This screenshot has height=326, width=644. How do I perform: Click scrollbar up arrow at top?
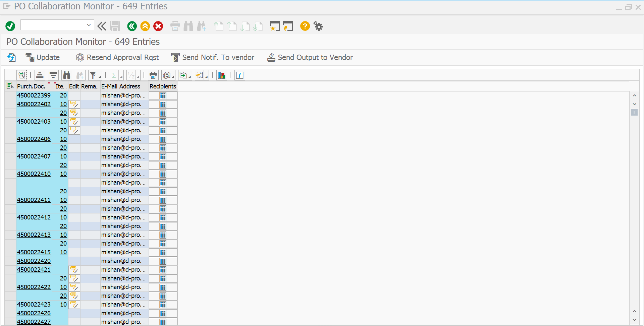[x=634, y=95]
